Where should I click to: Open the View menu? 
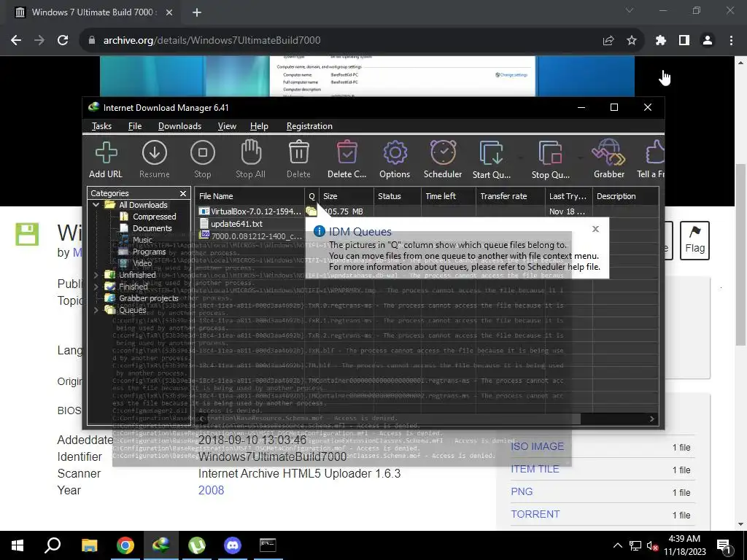[227, 126]
